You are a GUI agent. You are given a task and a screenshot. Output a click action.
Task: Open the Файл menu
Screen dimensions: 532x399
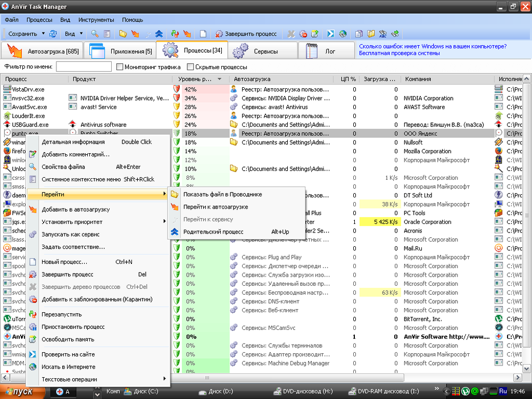tap(12, 20)
